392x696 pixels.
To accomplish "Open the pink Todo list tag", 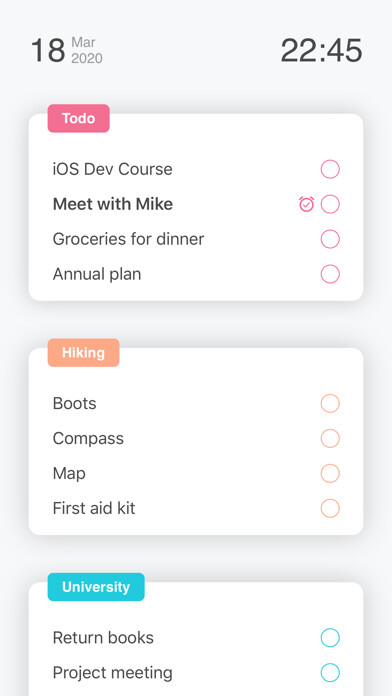I will (x=79, y=119).
